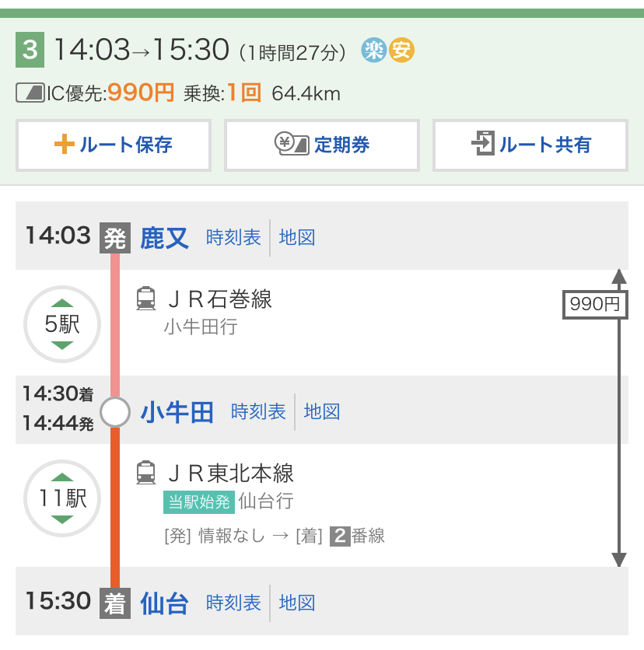Click the train icon beside ＪＲ東北本線

click(145, 473)
